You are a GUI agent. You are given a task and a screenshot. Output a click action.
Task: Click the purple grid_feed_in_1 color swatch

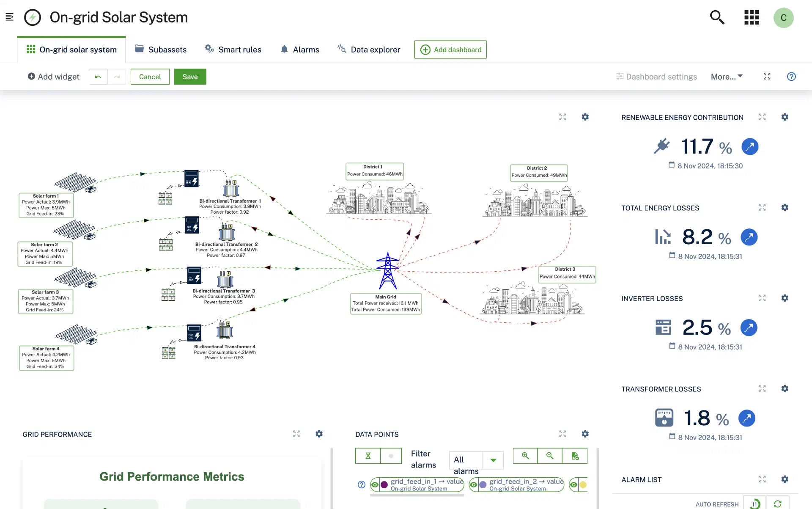click(x=384, y=485)
